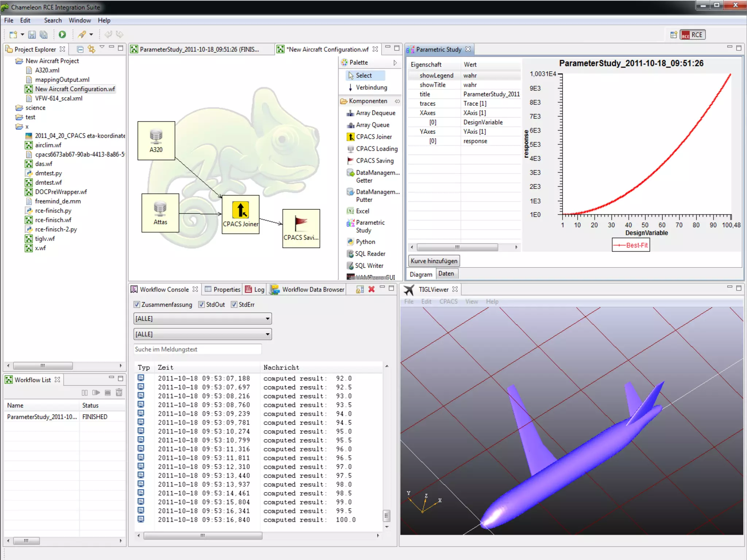Open the Window menu

(80, 20)
